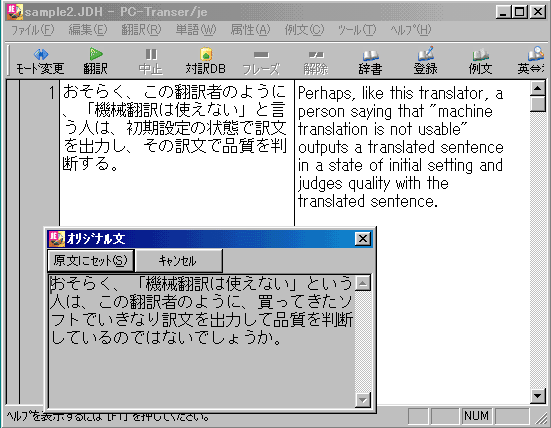Click the モード変更 mode change icon
Screen dimensions: 551x428
(40, 61)
